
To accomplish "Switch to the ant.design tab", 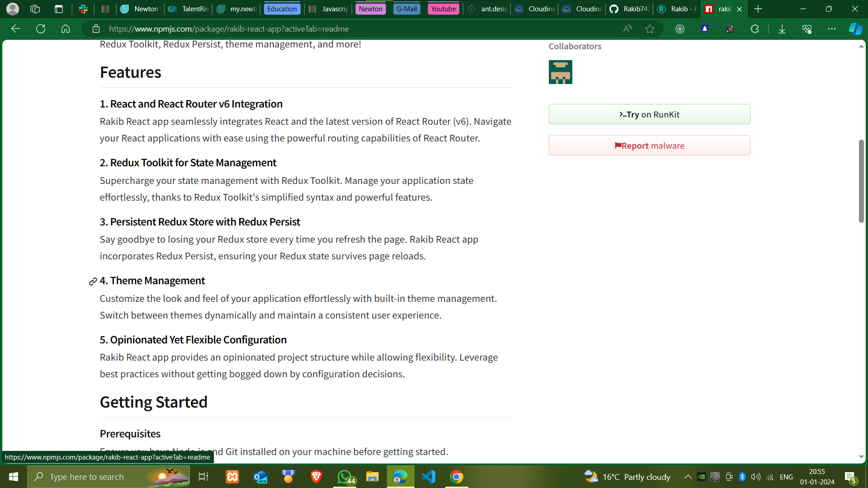I will (x=487, y=9).
